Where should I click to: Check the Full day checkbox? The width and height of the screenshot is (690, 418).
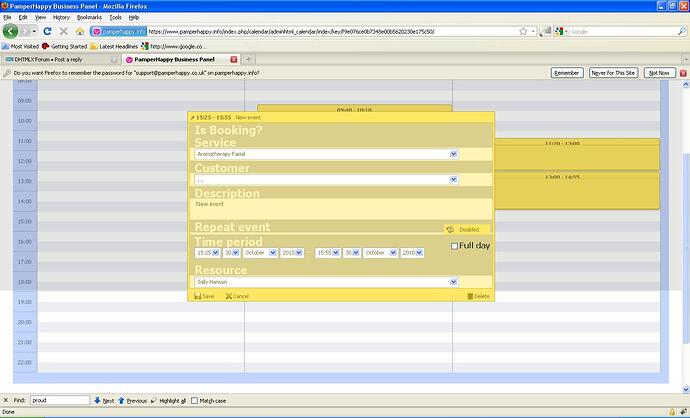coord(454,246)
